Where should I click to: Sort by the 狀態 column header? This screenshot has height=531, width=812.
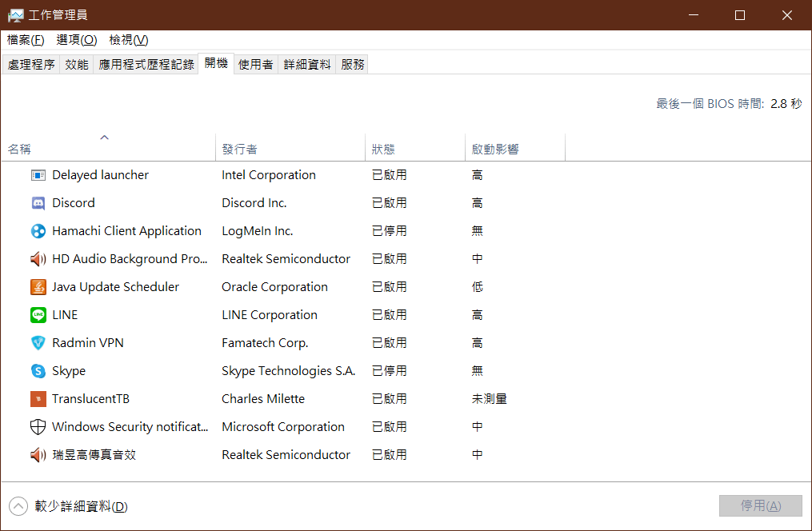(x=383, y=150)
